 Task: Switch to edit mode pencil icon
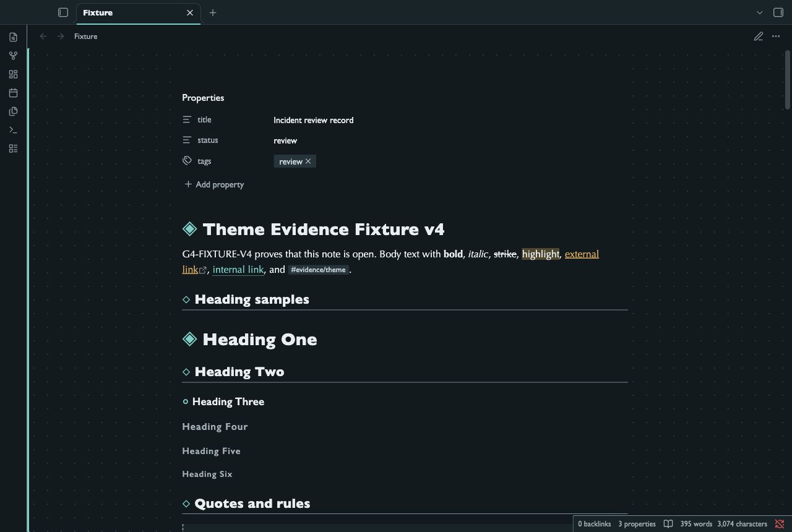(x=759, y=36)
